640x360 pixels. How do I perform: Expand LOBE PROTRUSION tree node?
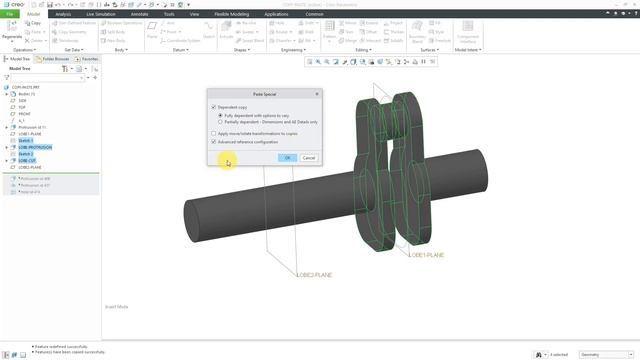point(7,147)
